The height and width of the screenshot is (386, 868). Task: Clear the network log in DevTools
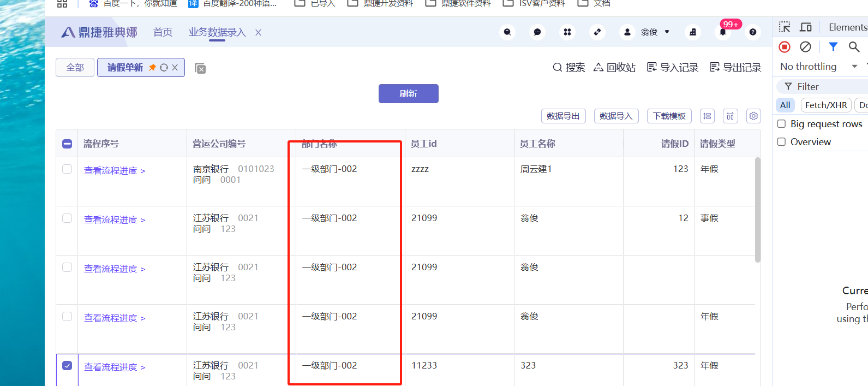[805, 47]
